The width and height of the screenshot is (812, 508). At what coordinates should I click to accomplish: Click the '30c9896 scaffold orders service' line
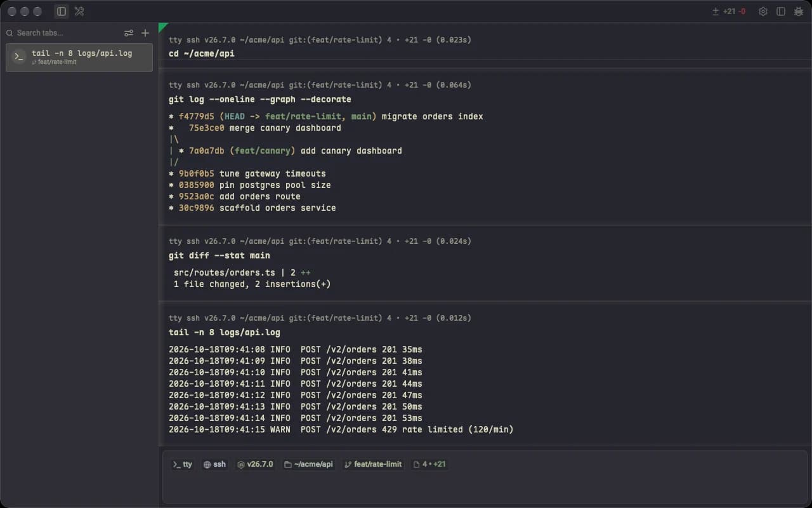[252, 208]
